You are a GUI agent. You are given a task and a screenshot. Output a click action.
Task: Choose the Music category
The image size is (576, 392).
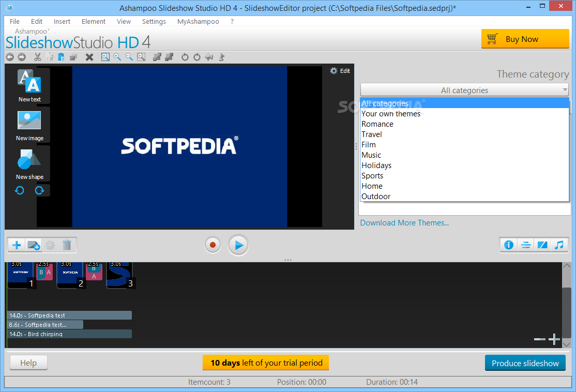(464, 155)
